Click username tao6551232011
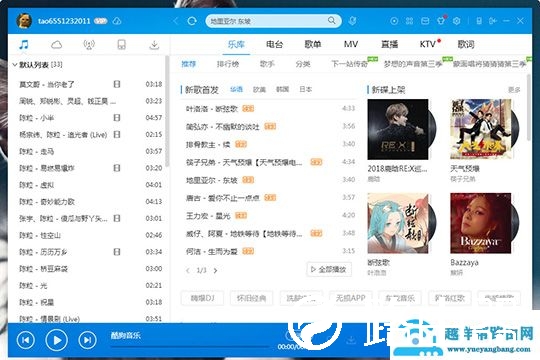 click(x=64, y=21)
